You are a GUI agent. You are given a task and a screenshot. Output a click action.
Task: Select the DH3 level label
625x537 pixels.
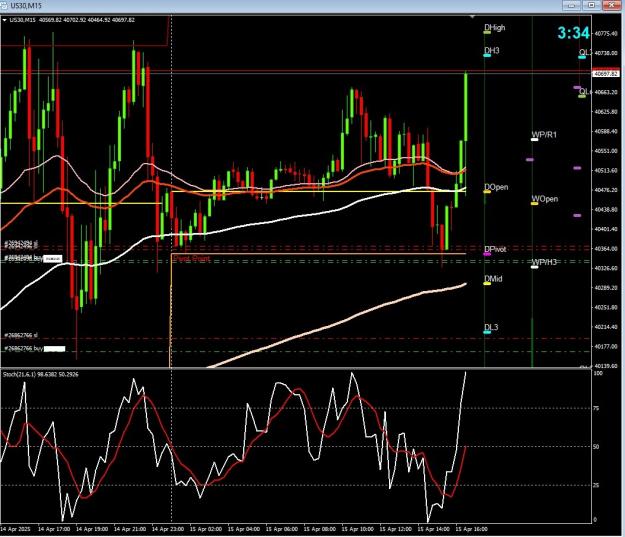click(491, 51)
